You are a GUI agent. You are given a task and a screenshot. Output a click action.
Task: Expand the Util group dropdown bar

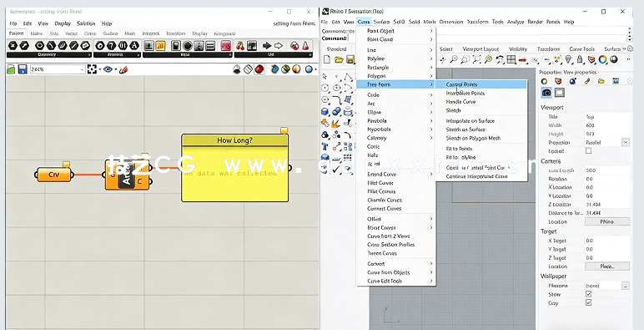point(273,55)
